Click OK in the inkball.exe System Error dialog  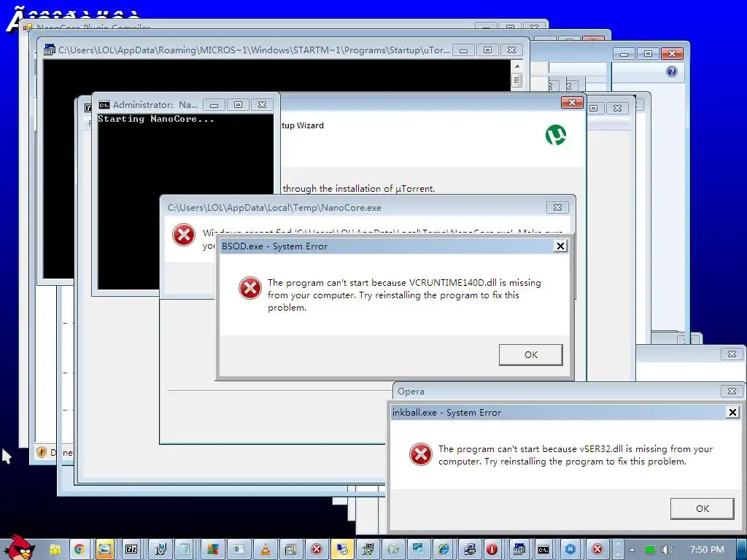(703, 508)
